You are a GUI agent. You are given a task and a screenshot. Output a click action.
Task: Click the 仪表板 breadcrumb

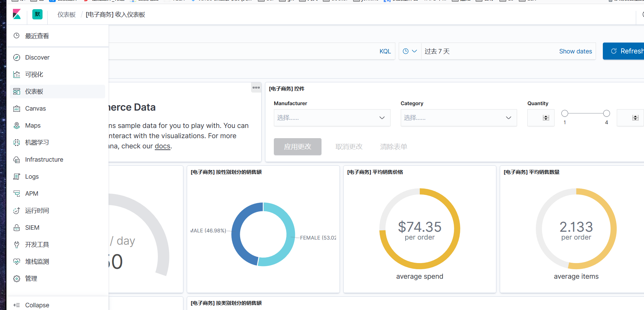(66, 14)
